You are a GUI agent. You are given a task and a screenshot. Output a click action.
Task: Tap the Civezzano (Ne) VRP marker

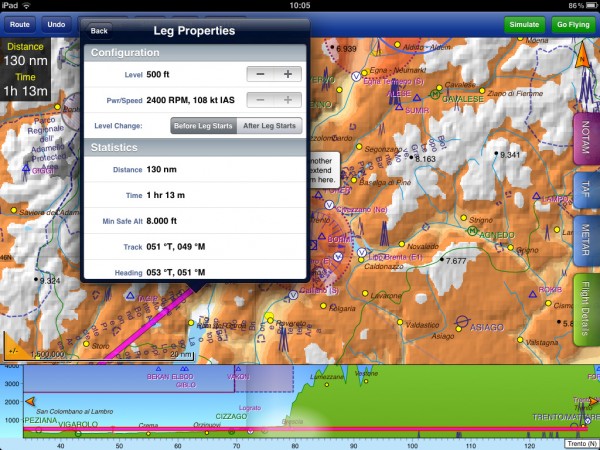point(329,205)
